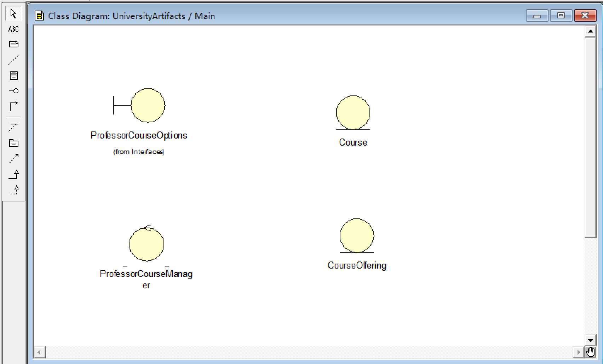The height and width of the screenshot is (364, 603).
Task: Select the Selection arrow tool
Action: (x=13, y=13)
